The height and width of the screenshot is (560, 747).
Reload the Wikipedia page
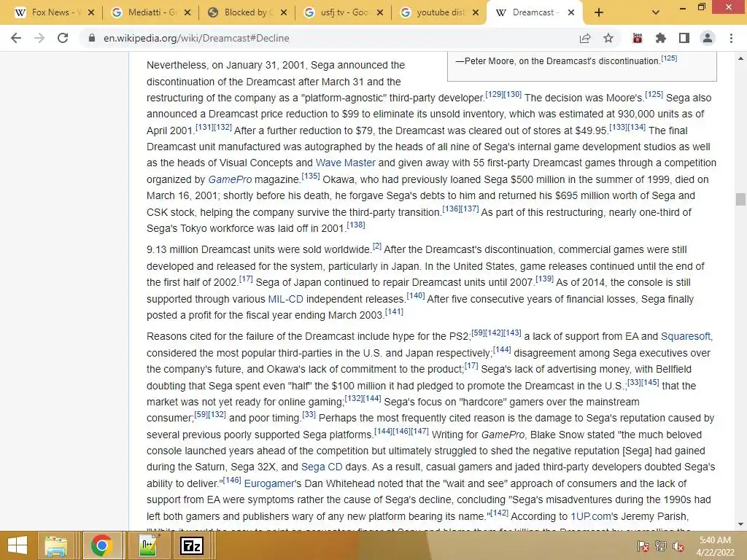(63, 38)
